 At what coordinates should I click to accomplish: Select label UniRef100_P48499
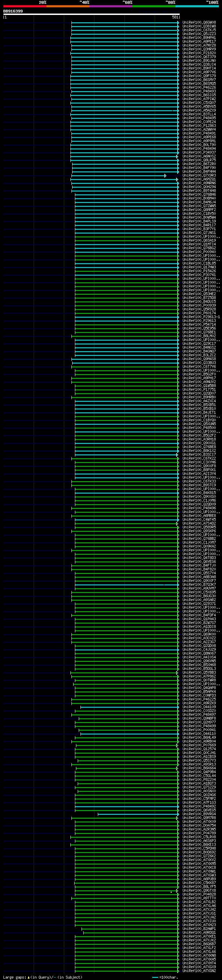click(x=199, y=726)
